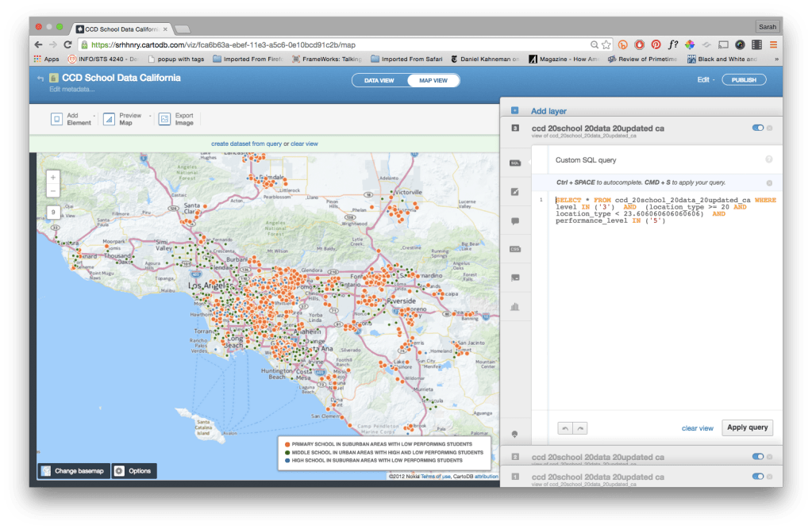
Task: Zoom in on the map
Action: coord(52,178)
